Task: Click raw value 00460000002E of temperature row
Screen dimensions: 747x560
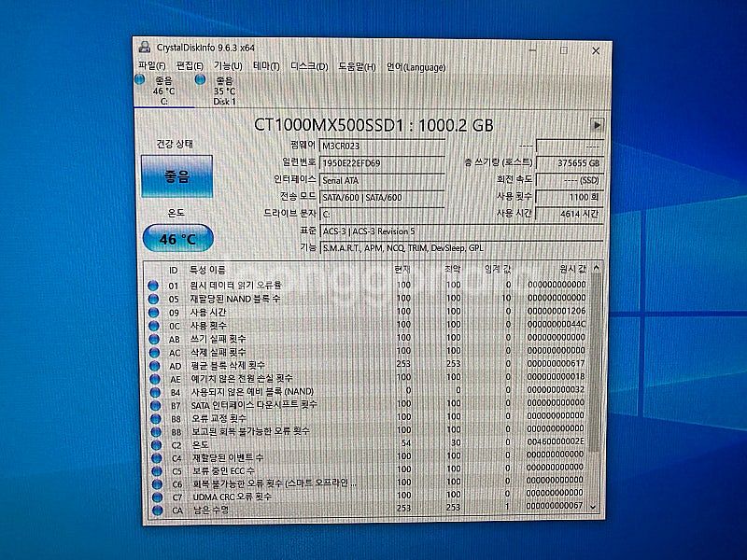Action: click(555, 441)
